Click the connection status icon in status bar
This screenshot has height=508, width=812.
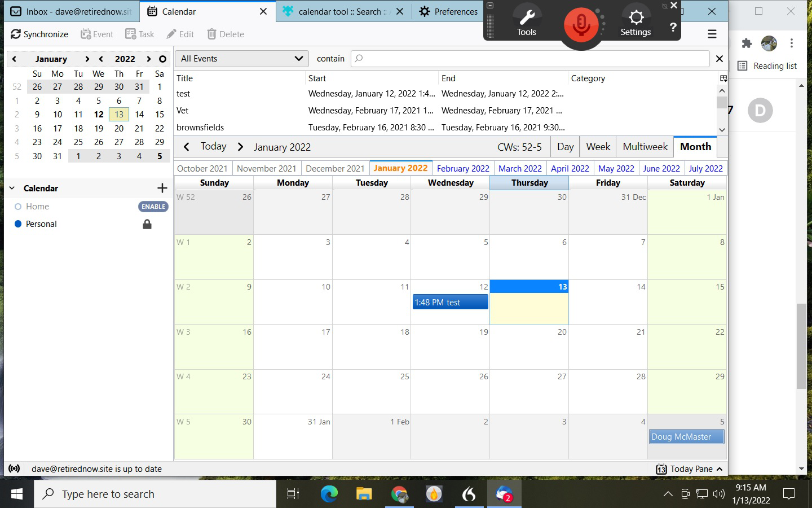pyautogui.click(x=15, y=468)
